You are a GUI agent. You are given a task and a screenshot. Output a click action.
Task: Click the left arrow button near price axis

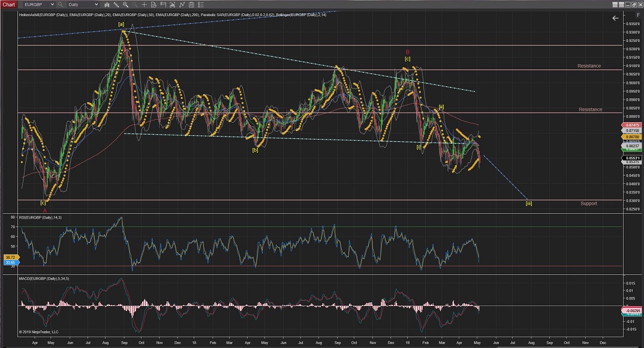615,18
